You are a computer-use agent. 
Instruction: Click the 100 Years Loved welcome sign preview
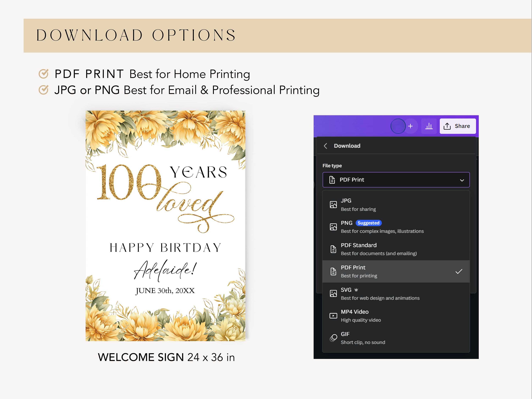click(166, 228)
